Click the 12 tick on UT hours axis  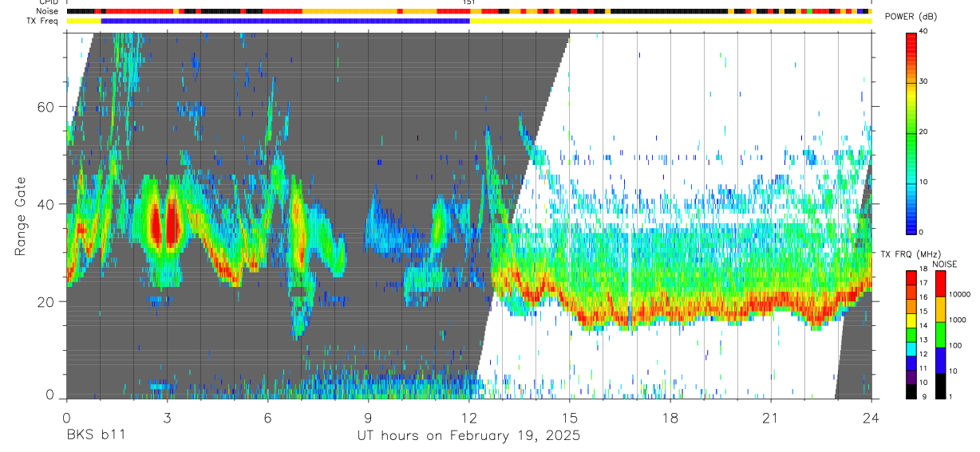pos(468,419)
